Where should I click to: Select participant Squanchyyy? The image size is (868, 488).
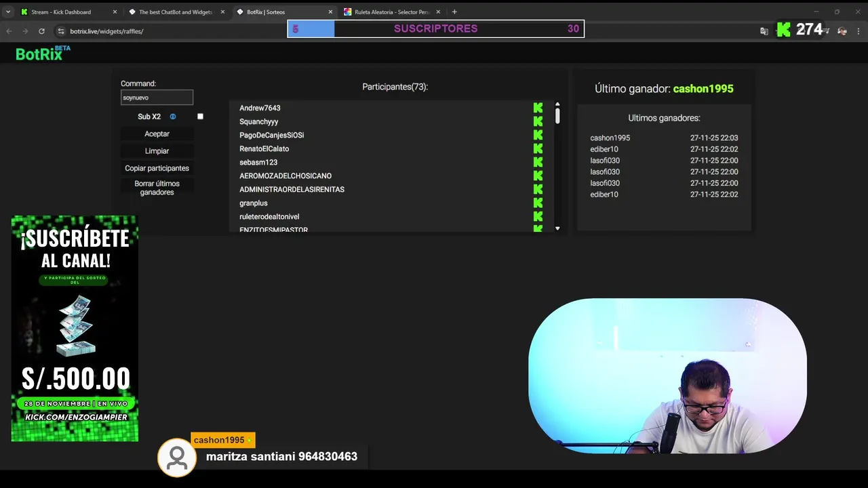point(258,121)
